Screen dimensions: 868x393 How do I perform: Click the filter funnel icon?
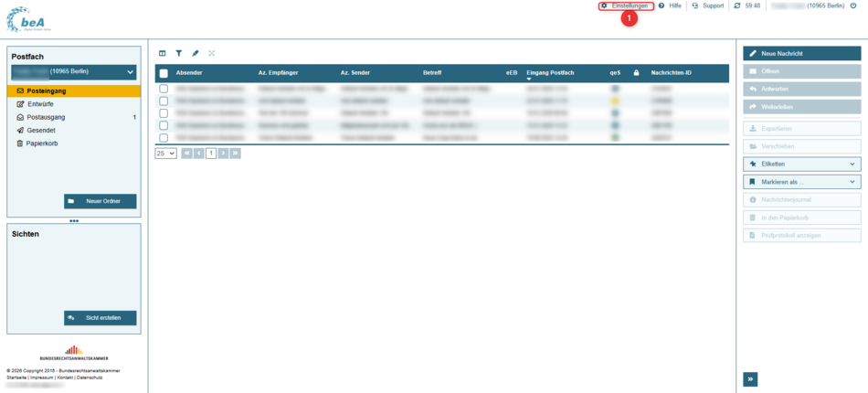(179, 54)
